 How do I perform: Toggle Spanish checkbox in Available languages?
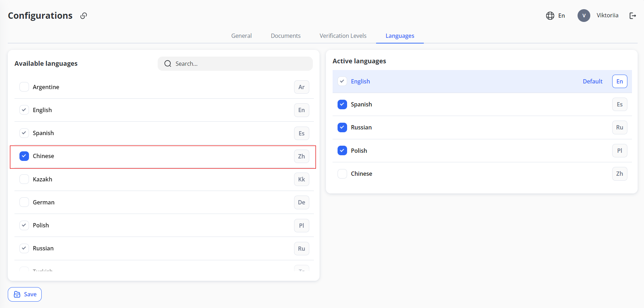point(24,133)
